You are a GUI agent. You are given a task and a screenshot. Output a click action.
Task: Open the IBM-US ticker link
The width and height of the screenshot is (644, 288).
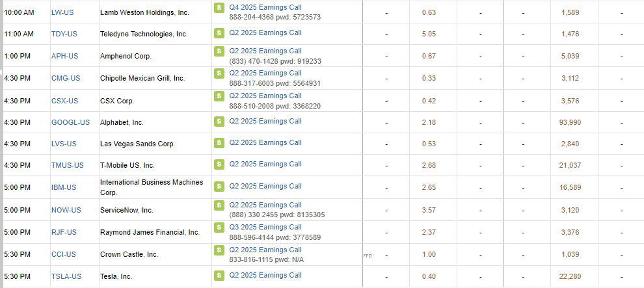pyautogui.click(x=64, y=187)
